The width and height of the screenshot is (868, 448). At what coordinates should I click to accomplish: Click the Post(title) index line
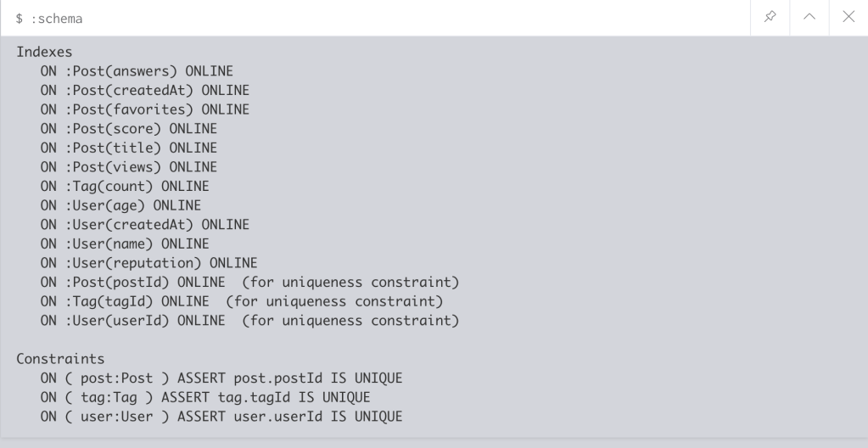[x=128, y=148]
